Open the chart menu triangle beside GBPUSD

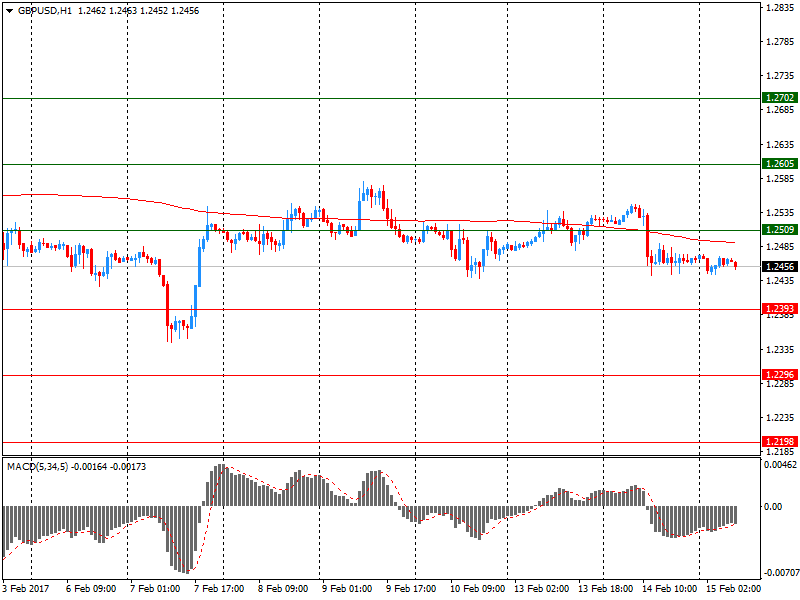pyautogui.click(x=10, y=11)
